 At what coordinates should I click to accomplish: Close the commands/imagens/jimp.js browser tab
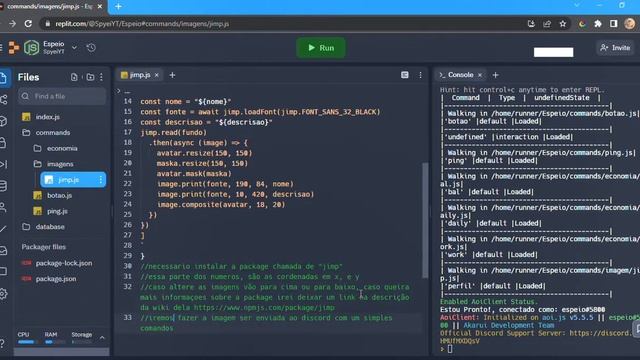tap(100, 7)
